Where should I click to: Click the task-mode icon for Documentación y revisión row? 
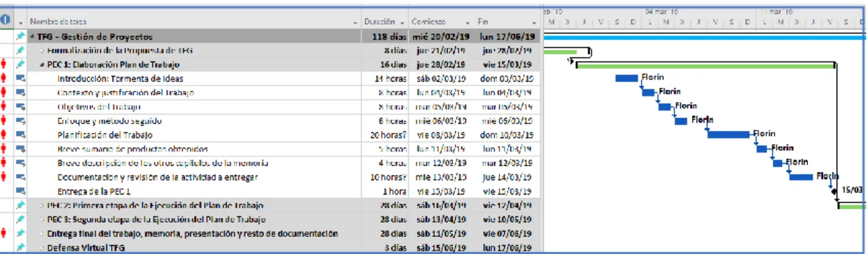(20, 178)
